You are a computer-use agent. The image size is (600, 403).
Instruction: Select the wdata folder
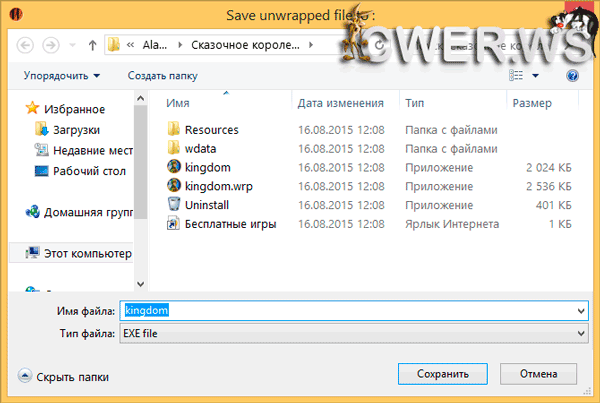(201, 148)
